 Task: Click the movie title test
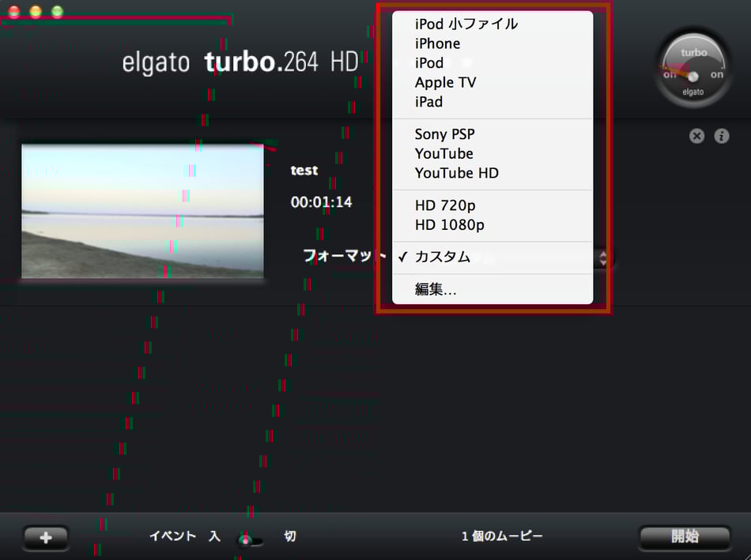(x=304, y=171)
